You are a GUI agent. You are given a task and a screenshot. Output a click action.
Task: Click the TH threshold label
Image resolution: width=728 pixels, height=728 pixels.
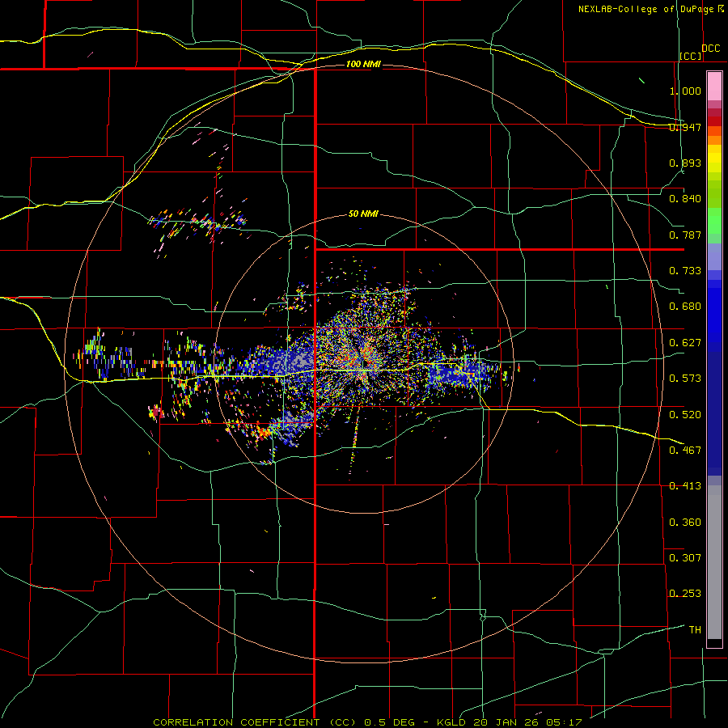click(695, 630)
